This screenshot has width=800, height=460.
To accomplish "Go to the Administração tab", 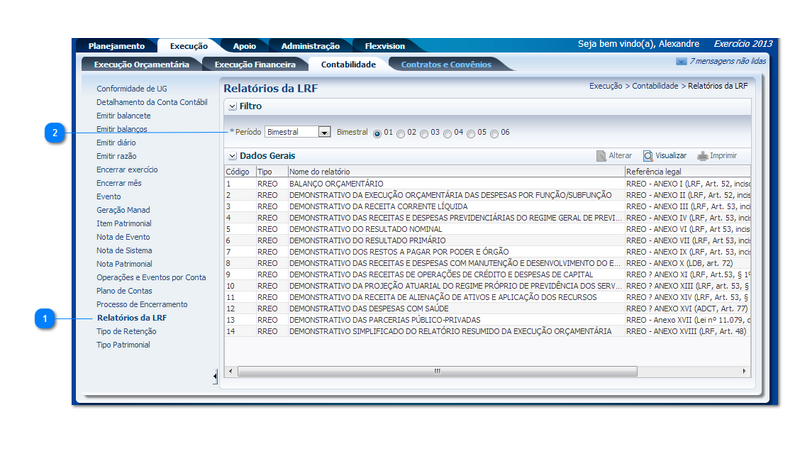I will point(310,46).
